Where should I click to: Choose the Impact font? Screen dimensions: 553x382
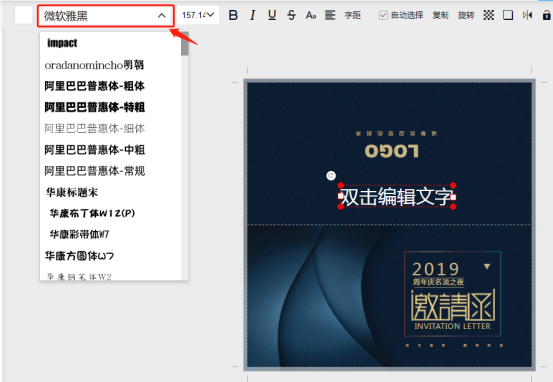pos(62,43)
